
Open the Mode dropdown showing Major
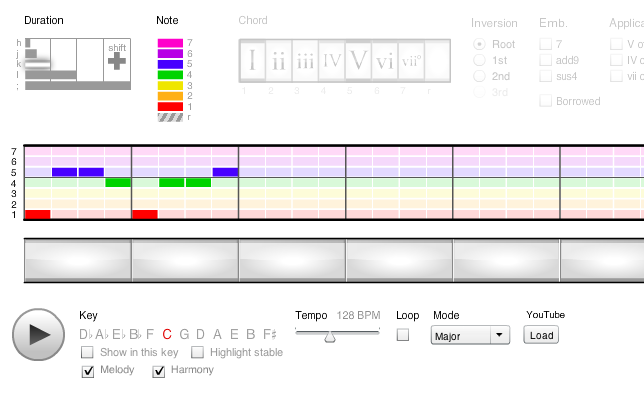pos(470,335)
